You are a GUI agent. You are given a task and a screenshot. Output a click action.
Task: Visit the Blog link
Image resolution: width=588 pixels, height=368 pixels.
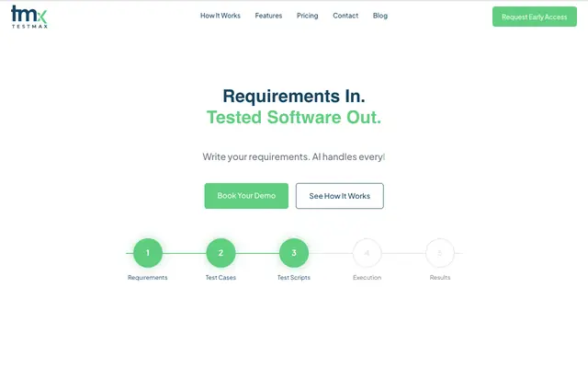[x=379, y=16]
